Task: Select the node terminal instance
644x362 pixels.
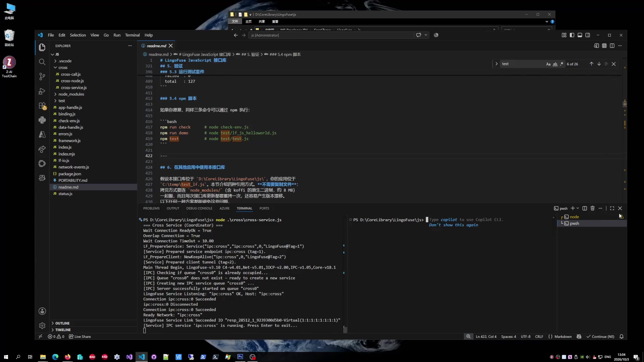Action: point(592,217)
